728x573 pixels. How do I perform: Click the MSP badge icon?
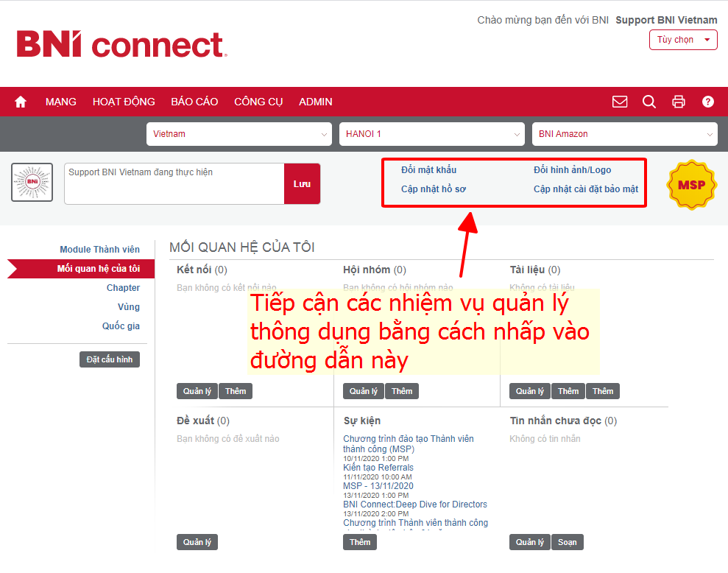pyautogui.click(x=692, y=185)
